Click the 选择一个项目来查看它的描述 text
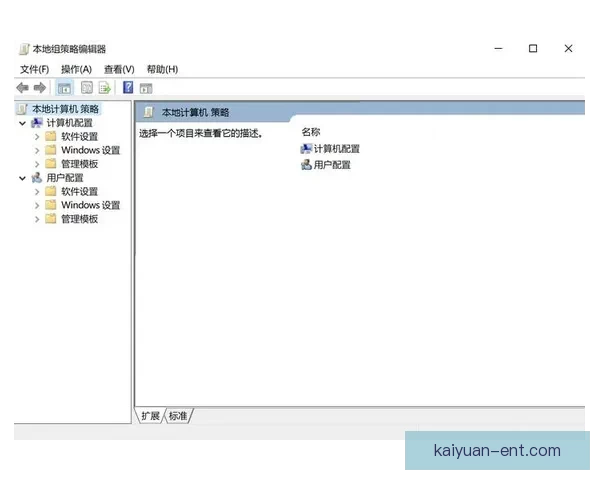This screenshot has width=600, height=480. tap(201, 133)
